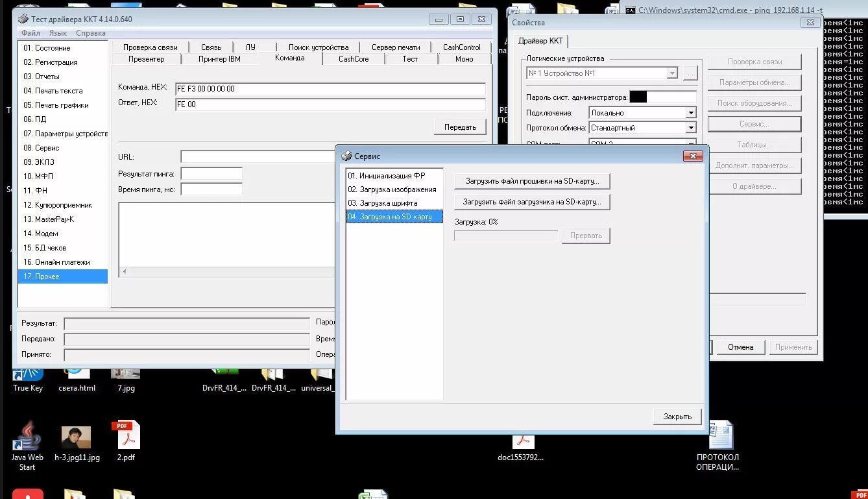Click the Передать button

[x=460, y=127]
